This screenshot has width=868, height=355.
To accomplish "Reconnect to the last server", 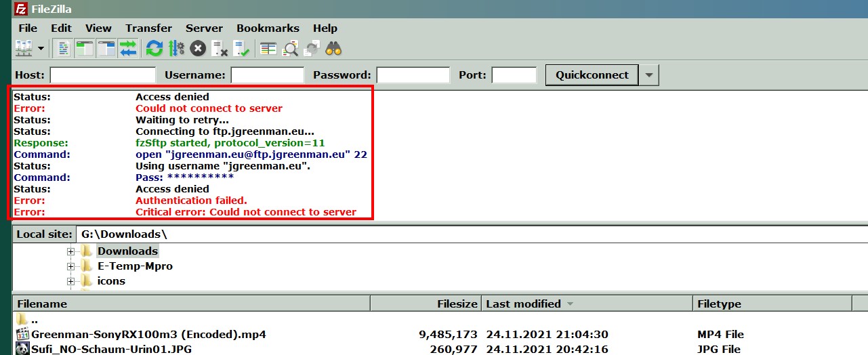I will (x=241, y=48).
